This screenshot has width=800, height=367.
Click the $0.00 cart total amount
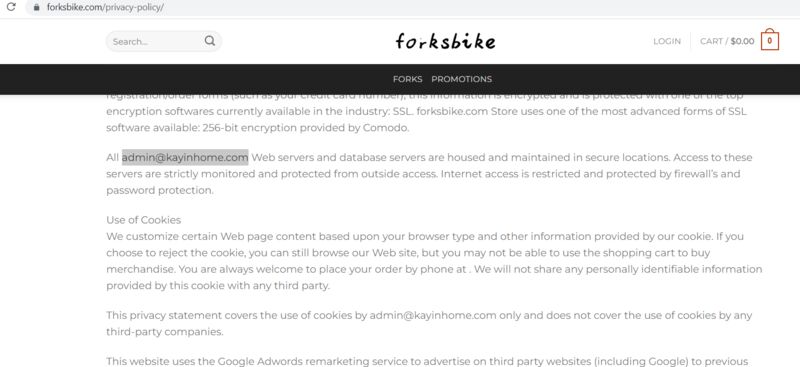[x=742, y=41]
